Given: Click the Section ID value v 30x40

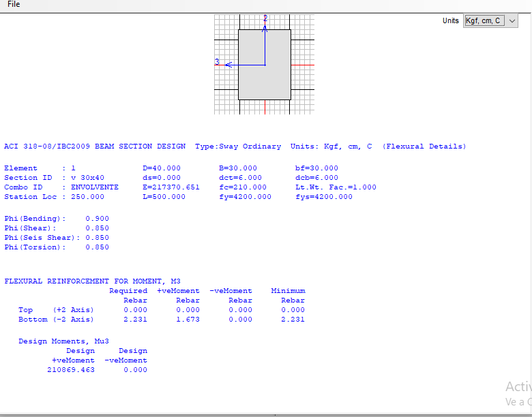Looking at the screenshot, I should [x=87, y=178].
